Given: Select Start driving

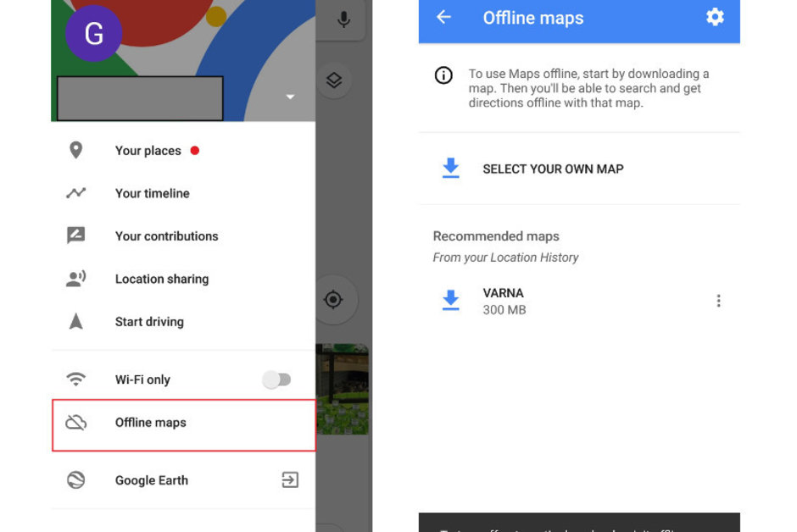Looking at the screenshot, I should 183,321.
